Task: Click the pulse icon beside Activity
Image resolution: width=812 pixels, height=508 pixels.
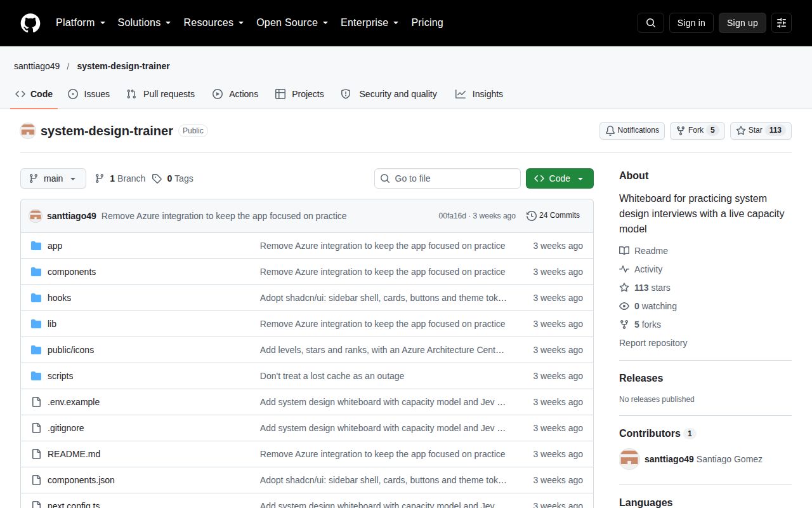Action: (x=624, y=269)
